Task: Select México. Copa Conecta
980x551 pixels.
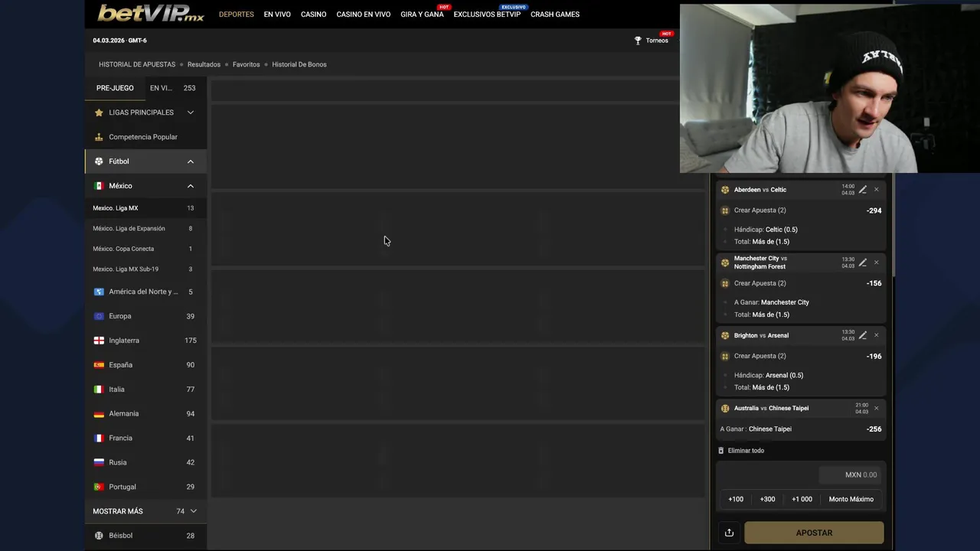Action: pos(145,249)
